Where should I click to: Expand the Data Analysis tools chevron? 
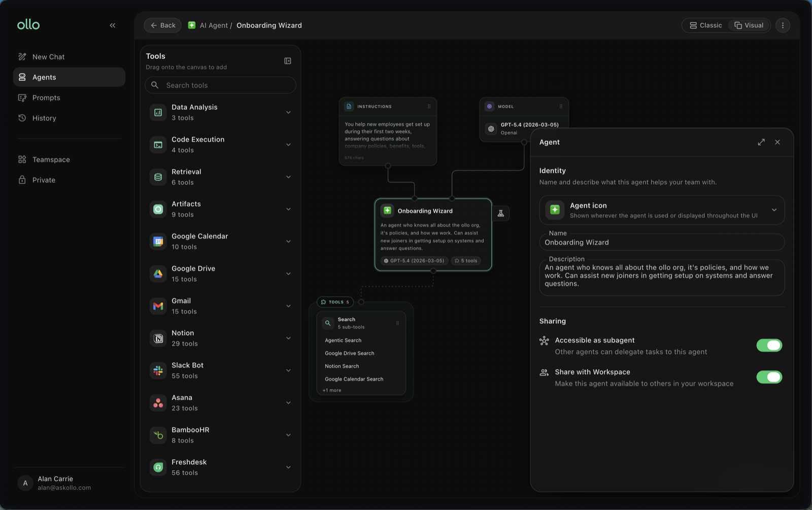[x=288, y=112]
